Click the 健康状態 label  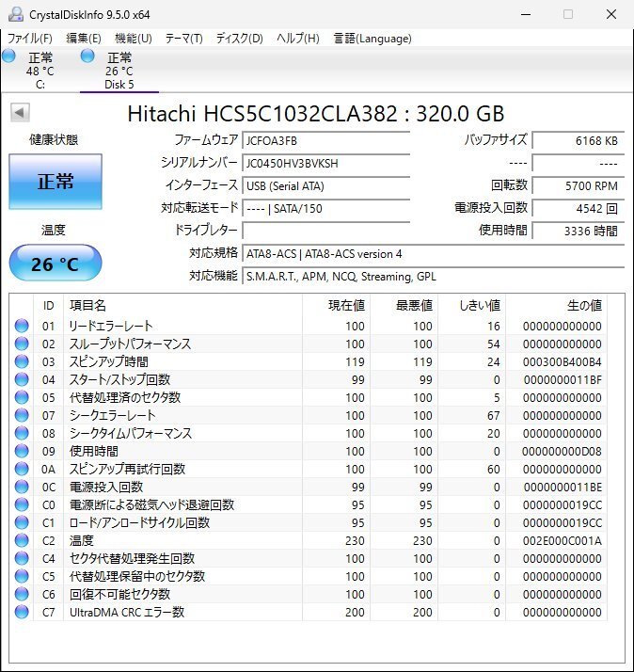54,139
